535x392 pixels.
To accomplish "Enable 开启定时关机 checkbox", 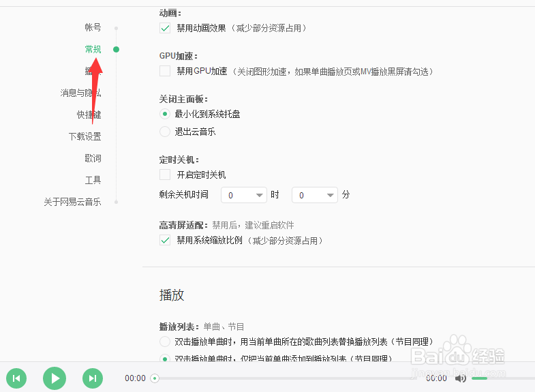I will point(165,175).
